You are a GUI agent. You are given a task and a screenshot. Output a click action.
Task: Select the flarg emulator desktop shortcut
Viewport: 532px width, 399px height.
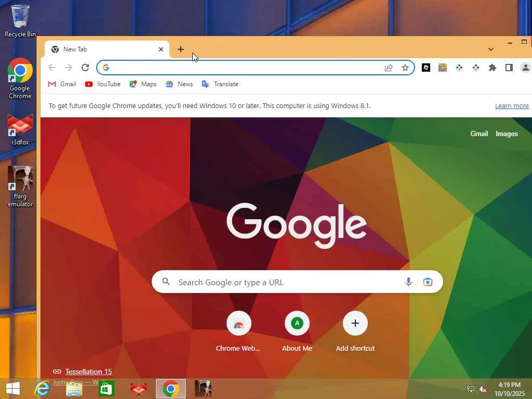[x=20, y=187]
